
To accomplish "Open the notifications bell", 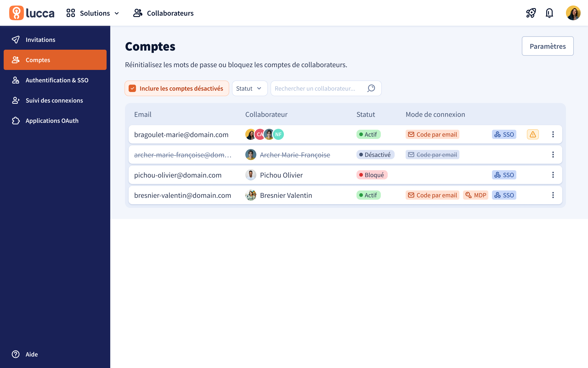I will (x=549, y=13).
